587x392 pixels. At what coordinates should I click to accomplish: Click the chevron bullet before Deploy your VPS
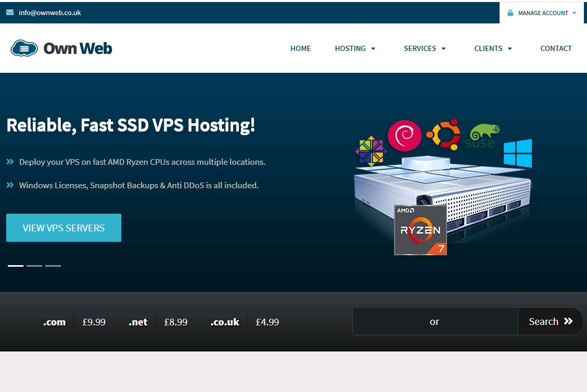click(10, 162)
